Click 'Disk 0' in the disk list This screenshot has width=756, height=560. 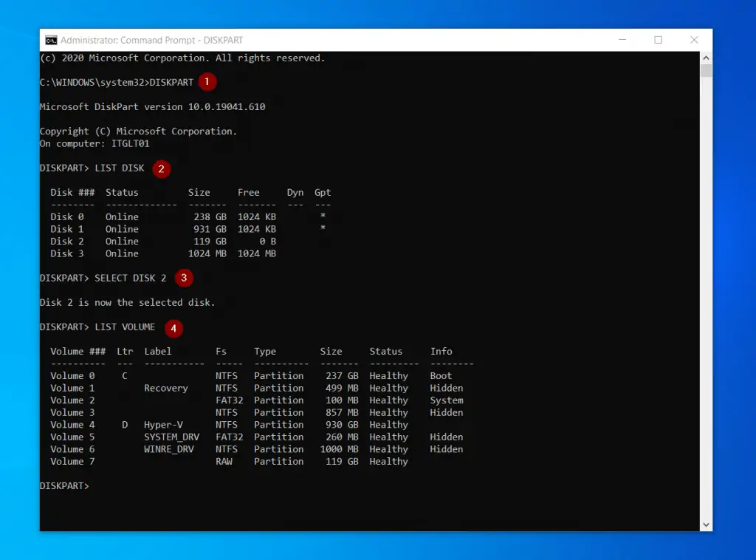pyautogui.click(x=66, y=216)
